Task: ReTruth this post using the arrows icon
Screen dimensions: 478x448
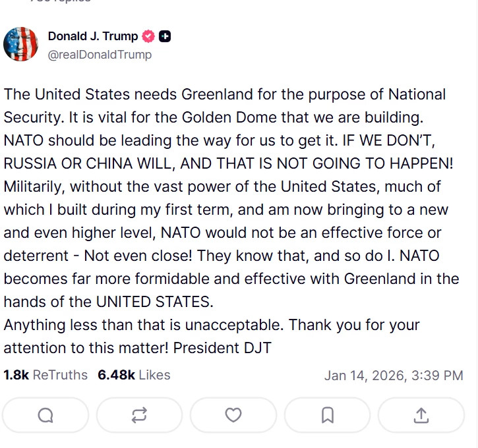Action: [x=139, y=415]
